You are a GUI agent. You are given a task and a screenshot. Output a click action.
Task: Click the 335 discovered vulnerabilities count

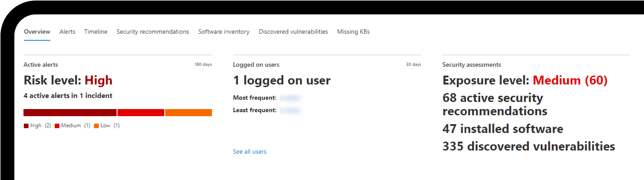529,147
